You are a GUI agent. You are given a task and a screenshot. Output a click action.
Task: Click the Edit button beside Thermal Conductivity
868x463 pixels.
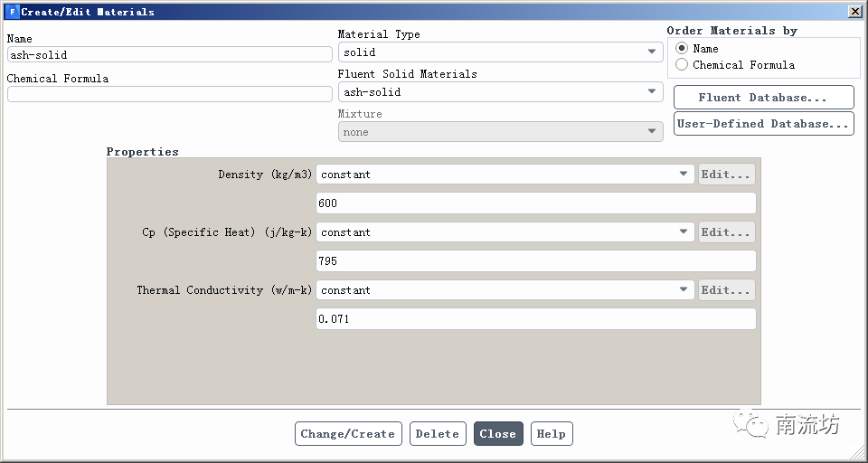click(726, 290)
